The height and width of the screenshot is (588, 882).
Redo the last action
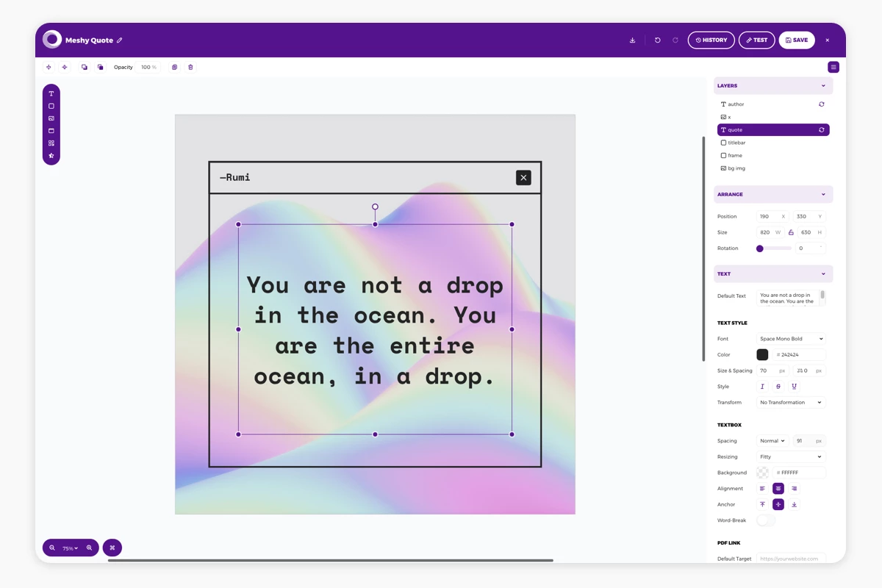point(675,40)
